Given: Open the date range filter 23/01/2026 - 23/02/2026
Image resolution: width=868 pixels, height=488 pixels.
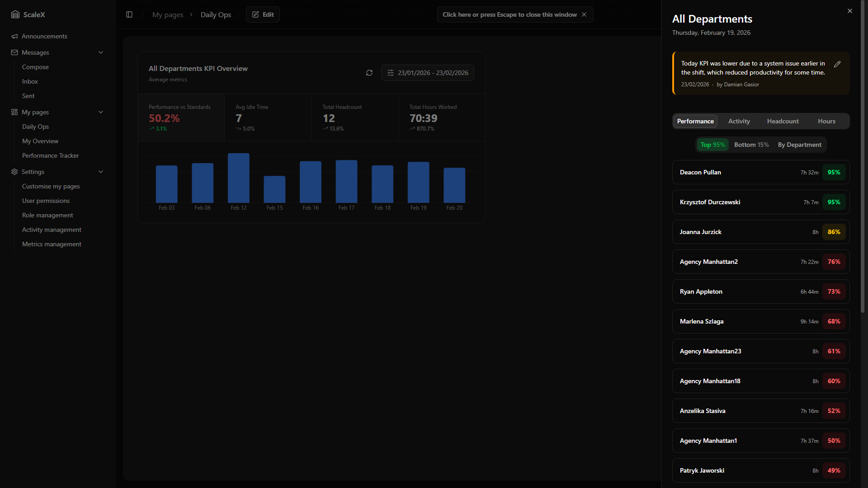Looking at the screenshot, I should click(x=428, y=73).
